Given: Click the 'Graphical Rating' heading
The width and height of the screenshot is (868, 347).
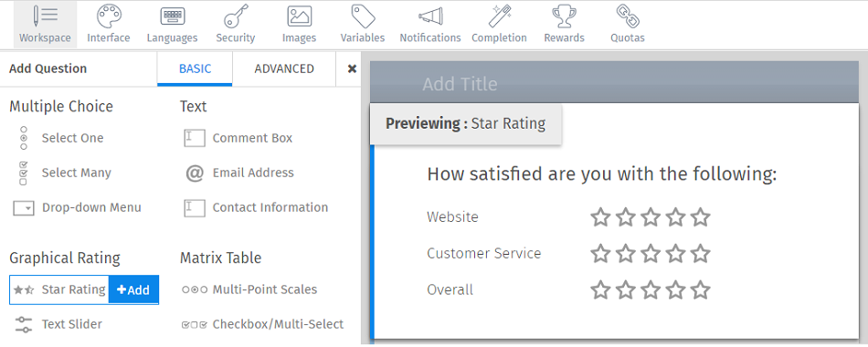Looking at the screenshot, I should point(65,258).
